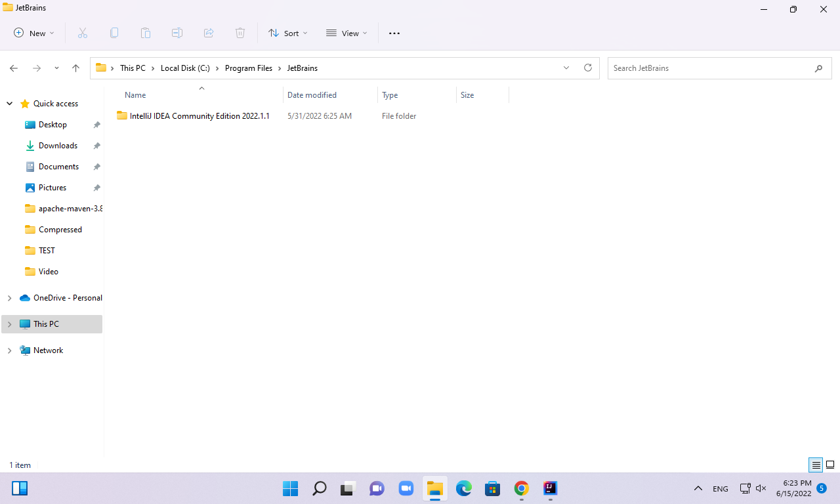This screenshot has height=504, width=840.
Task: Select Pictures in Quick access
Action: [x=52, y=188]
